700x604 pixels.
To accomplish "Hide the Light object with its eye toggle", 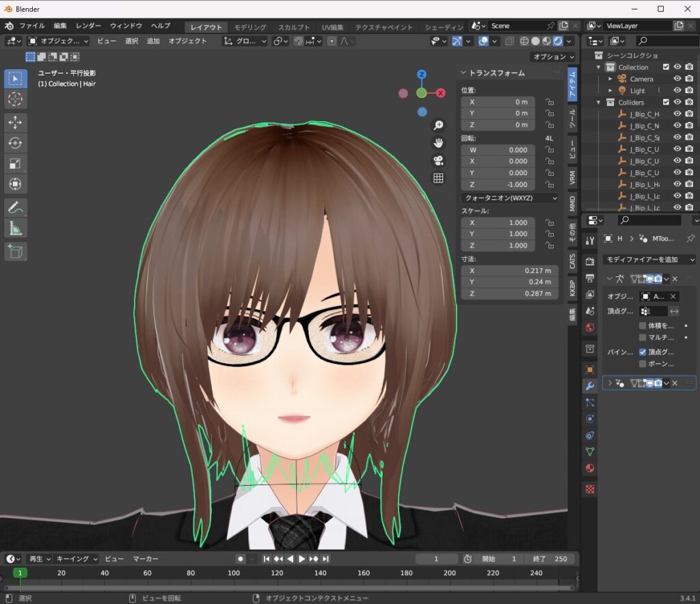I will coord(677,90).
